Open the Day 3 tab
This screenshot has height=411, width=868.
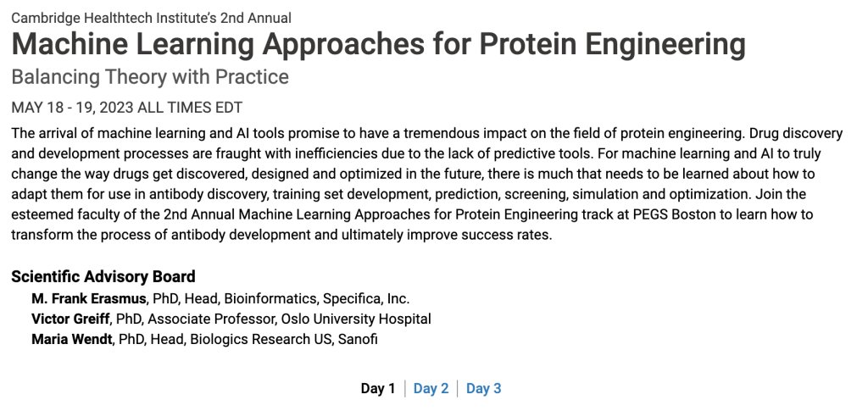click(x=483, y=389)
